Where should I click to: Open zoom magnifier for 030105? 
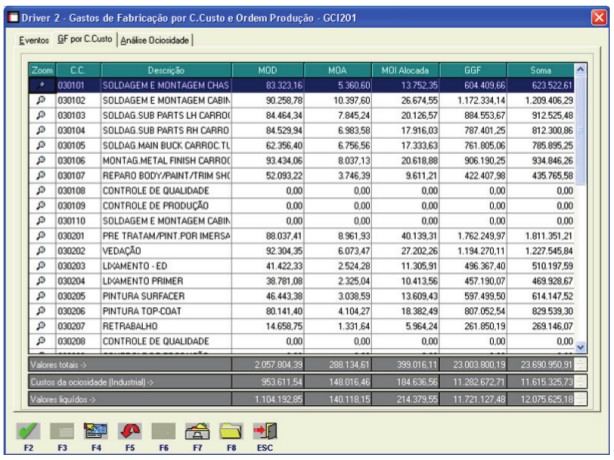pos(41,145)
